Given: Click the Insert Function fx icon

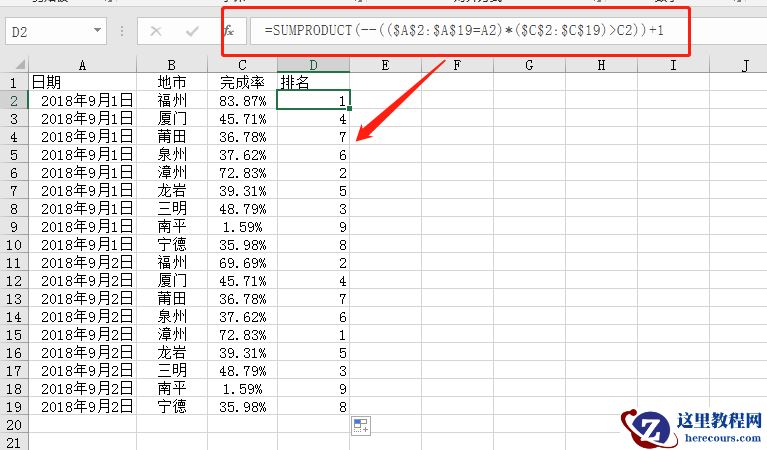Looking at the screenshot, I should (228, 31).
